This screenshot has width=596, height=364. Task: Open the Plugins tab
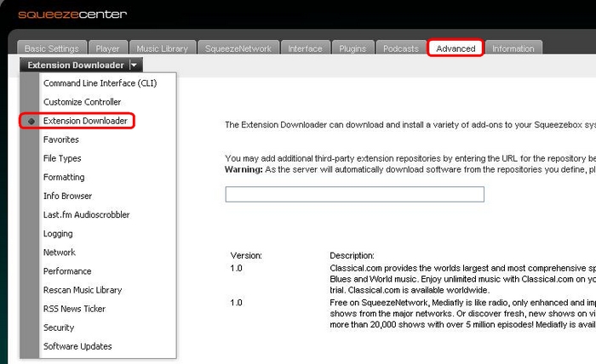tap(352, 48)
